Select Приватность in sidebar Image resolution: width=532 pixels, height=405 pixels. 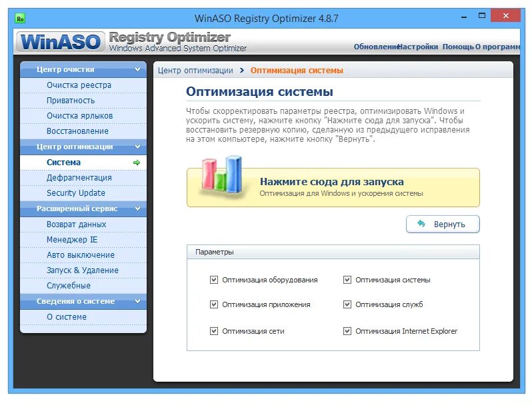(83, 101)
